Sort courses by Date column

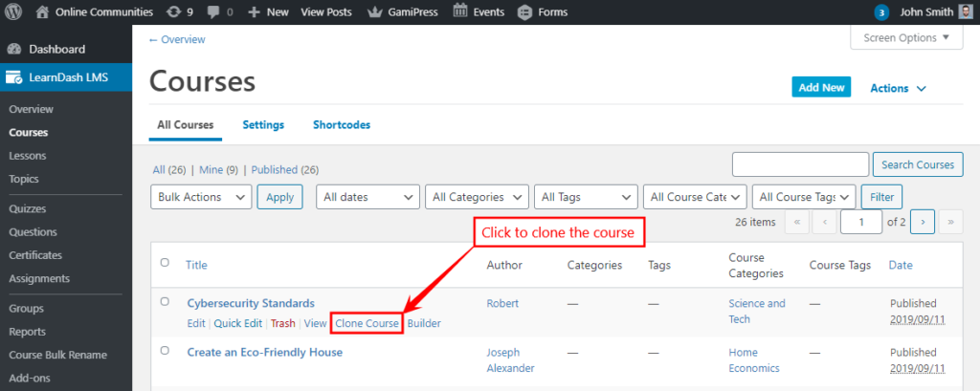[x=901, y=265]
